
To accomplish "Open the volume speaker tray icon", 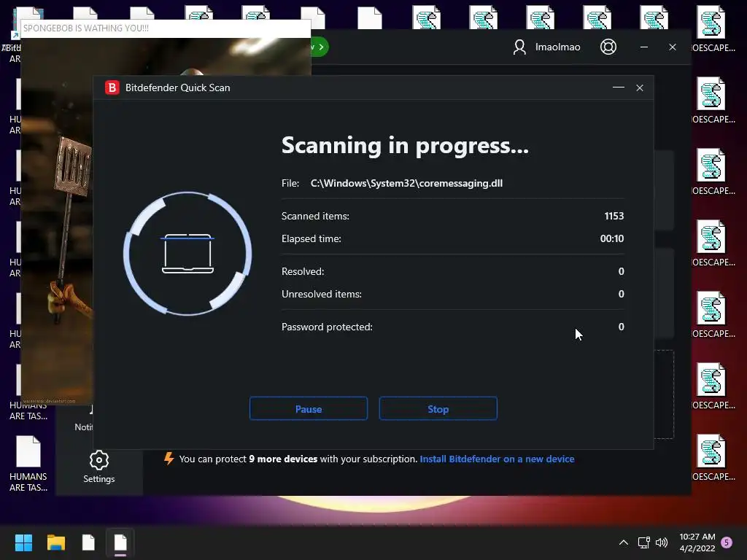I will 661,542.
